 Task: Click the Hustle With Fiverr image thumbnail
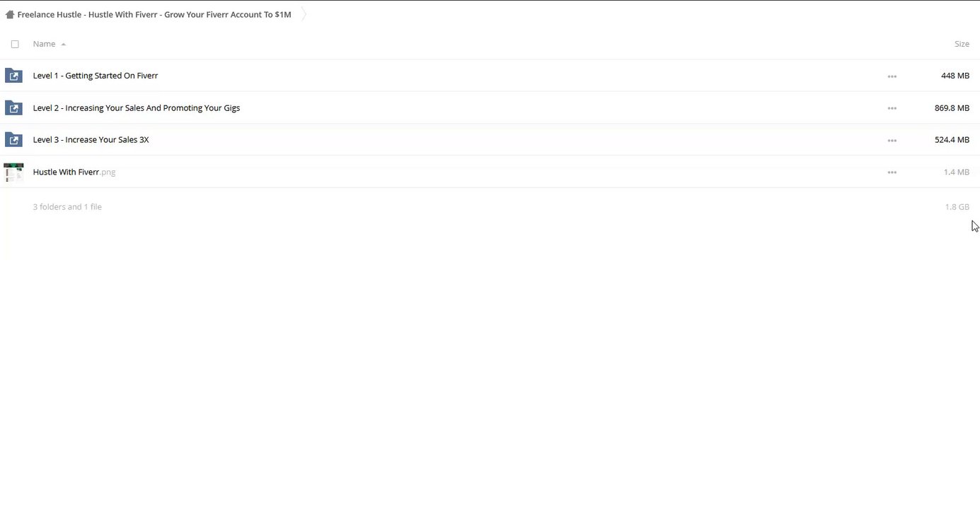13,172
